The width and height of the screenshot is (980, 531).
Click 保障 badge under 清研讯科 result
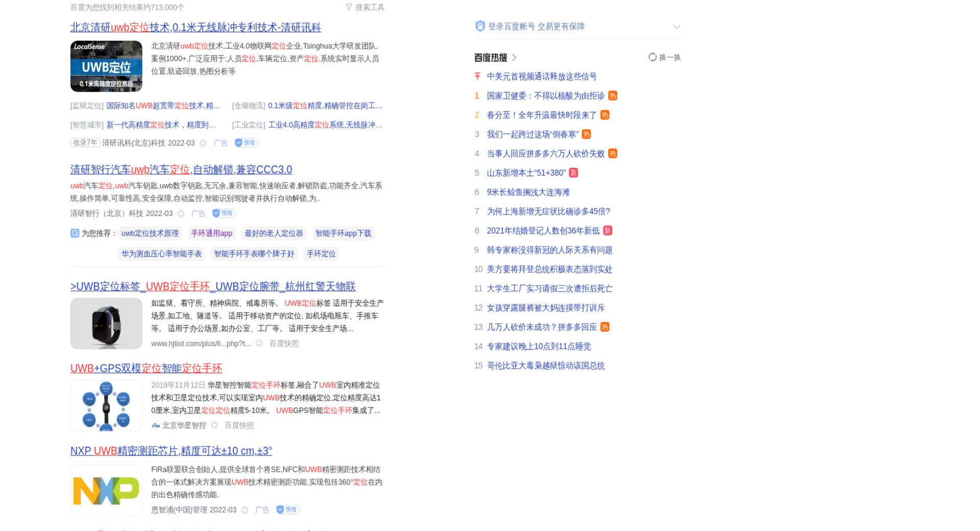247,143
